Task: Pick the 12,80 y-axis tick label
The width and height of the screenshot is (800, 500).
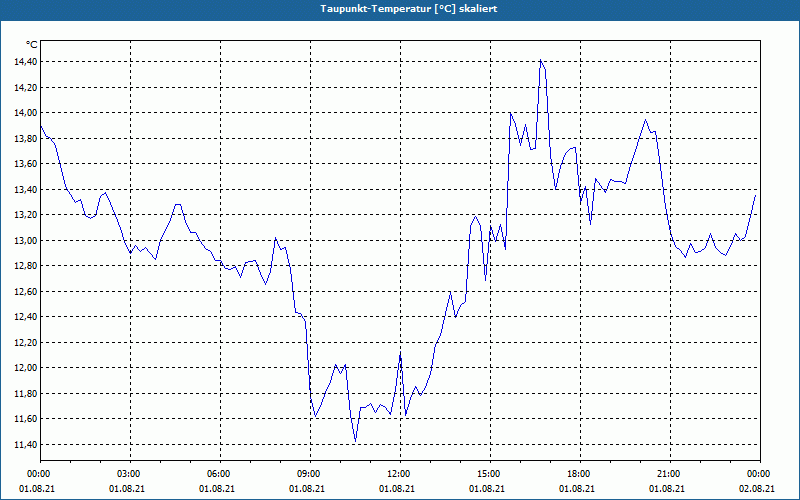Action: click(x=26, y=266)
